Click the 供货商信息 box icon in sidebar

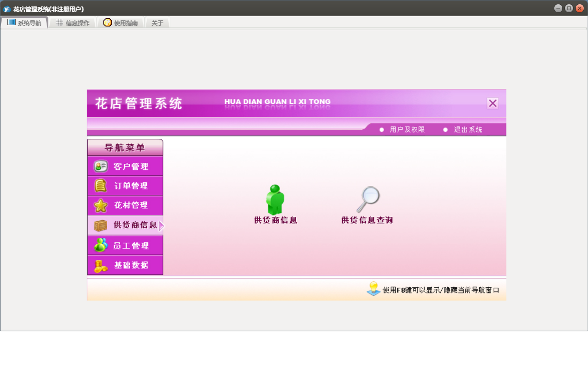(x=101, y=226)
